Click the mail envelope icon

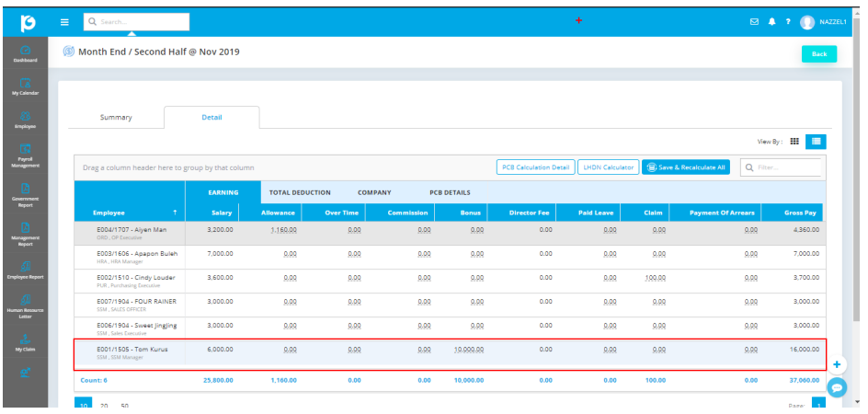755,22
